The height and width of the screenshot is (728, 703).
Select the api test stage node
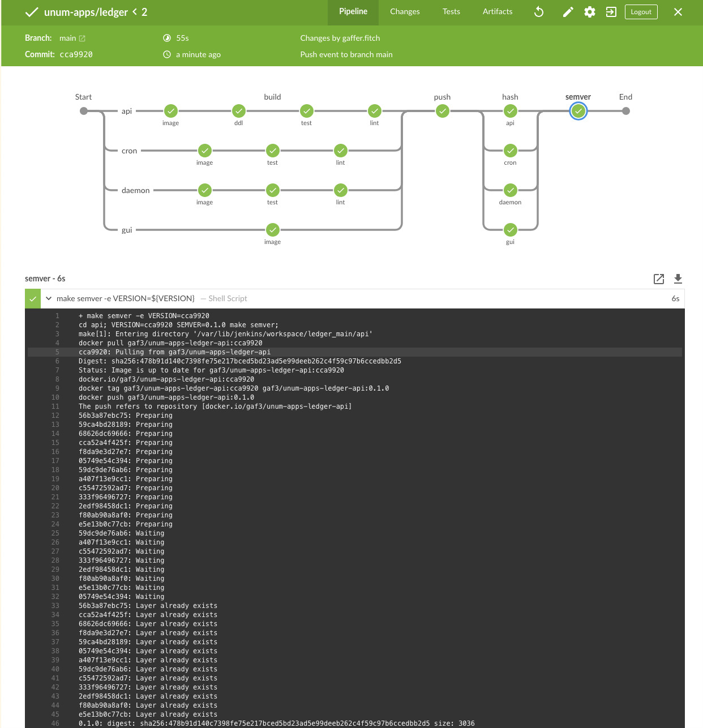[307, 111]
